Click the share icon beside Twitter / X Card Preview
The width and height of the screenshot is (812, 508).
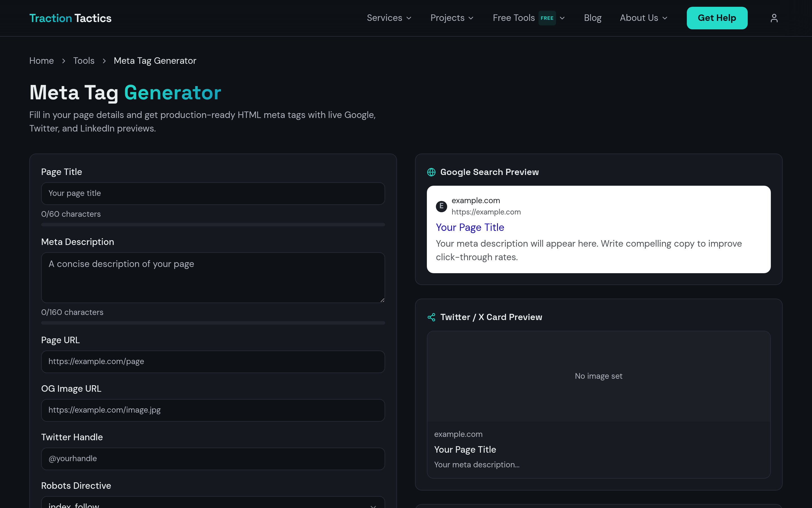[431, 317]
